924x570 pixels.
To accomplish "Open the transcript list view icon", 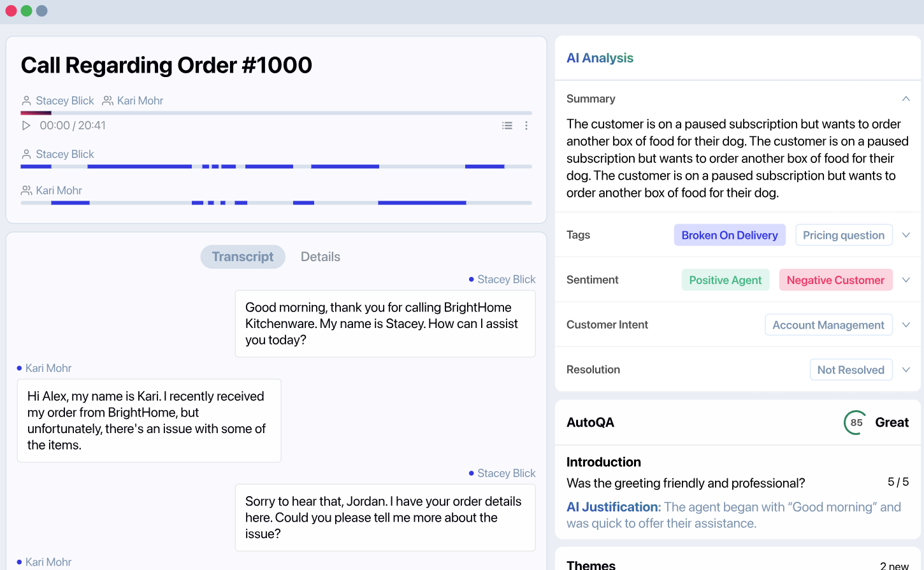I will tap(507, 125).
